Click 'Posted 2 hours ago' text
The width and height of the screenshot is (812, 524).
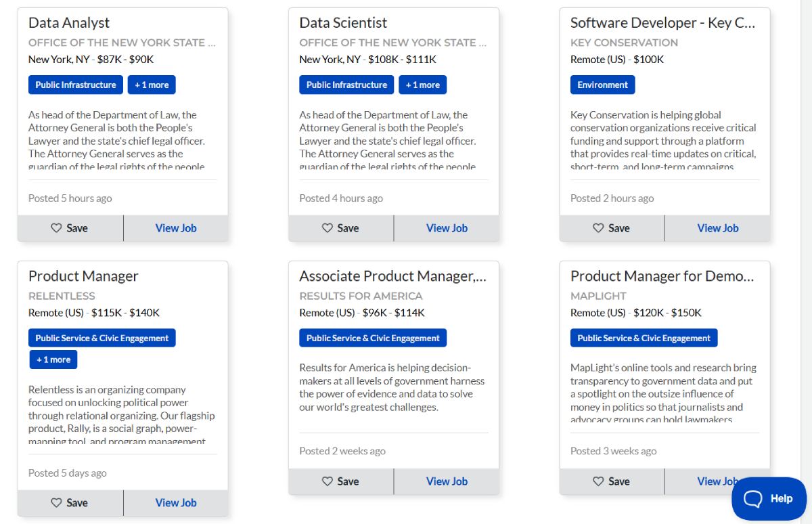[x=612, y=198]
